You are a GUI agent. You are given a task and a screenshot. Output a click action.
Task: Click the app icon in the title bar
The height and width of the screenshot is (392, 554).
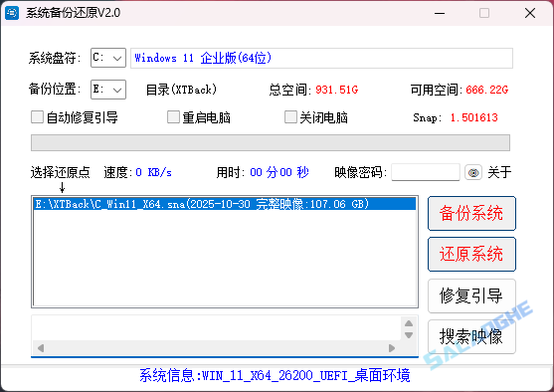click(x=12, y=13)
